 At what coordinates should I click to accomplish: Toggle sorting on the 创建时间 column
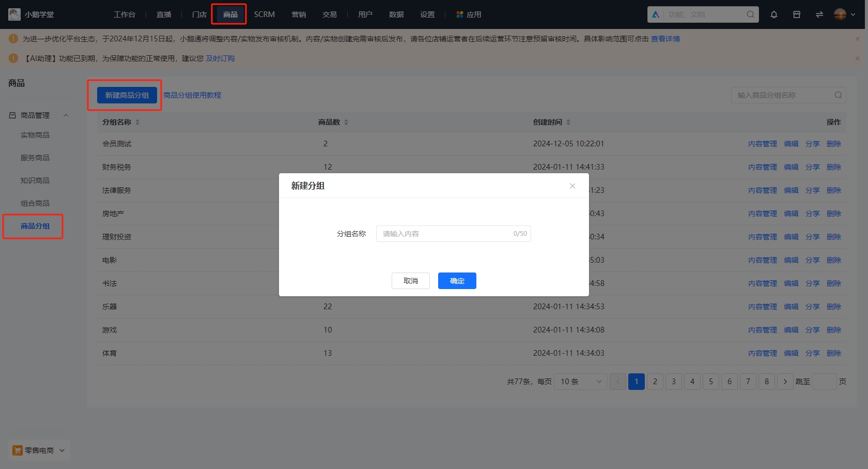[569, 122]
